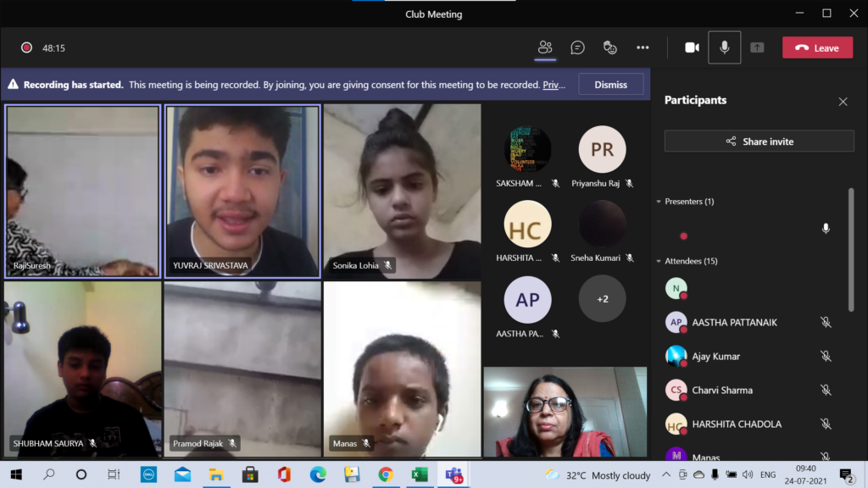Collapse the Attendees (15) section
The image size is (868, 488).
point(659,261)
